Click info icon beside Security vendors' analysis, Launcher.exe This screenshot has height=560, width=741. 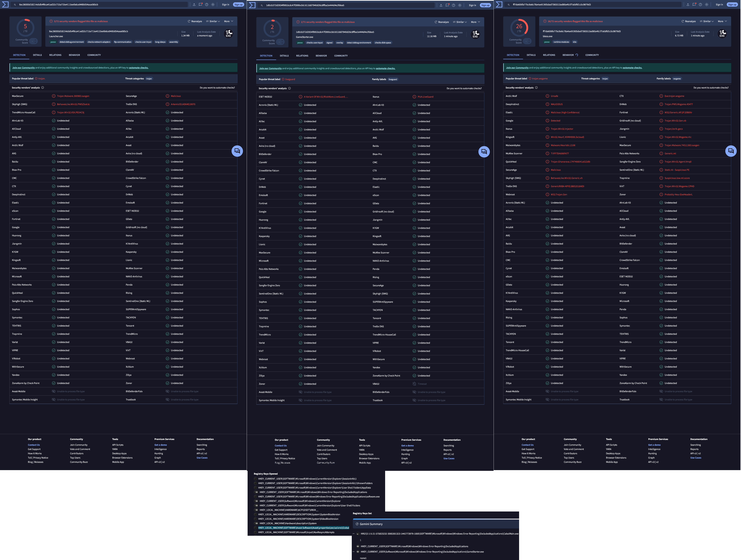(42, 88)
